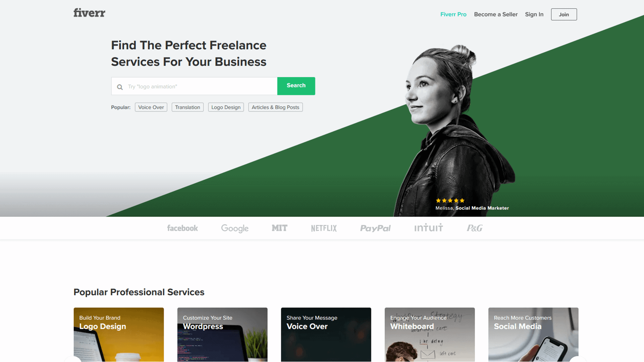This screenshot has height=362, width=644.
Task: Open the Social Media service card
Action: pyautogui.click(x=533, y=335)
